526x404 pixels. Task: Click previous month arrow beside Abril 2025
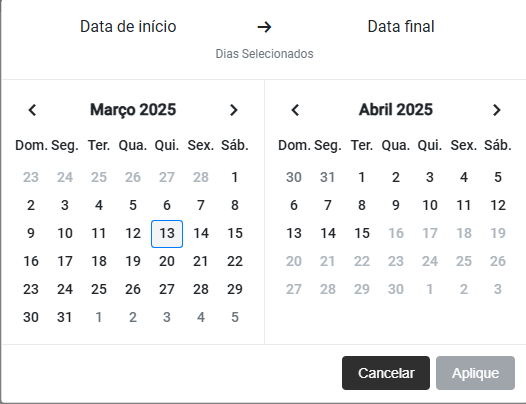point(295,110)
